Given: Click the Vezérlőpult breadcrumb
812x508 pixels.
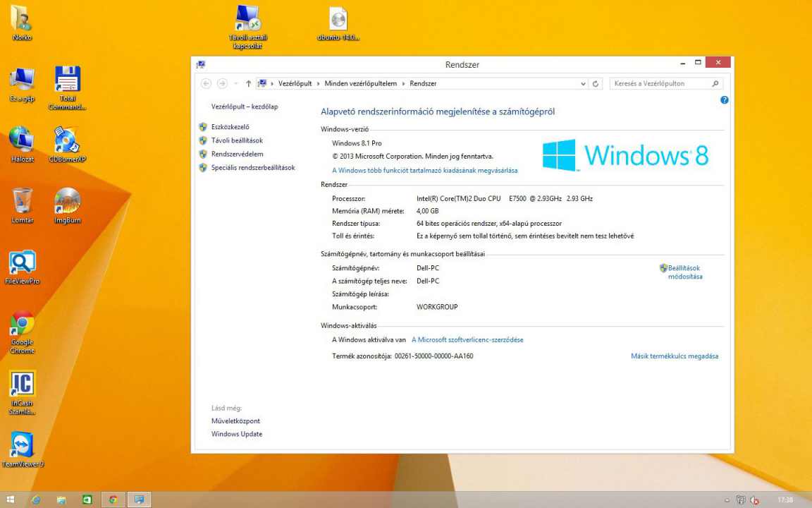Looking at the screenshot, I should tap(295, 83).
